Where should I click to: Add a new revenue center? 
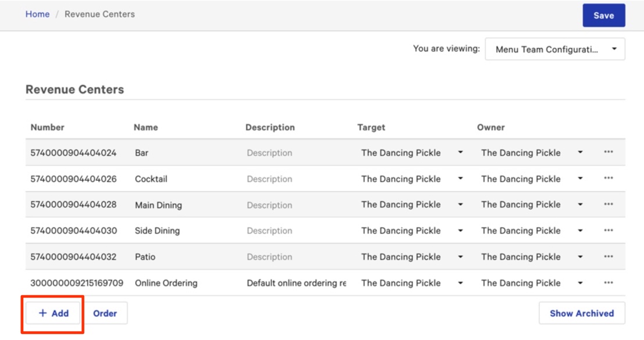54,313
